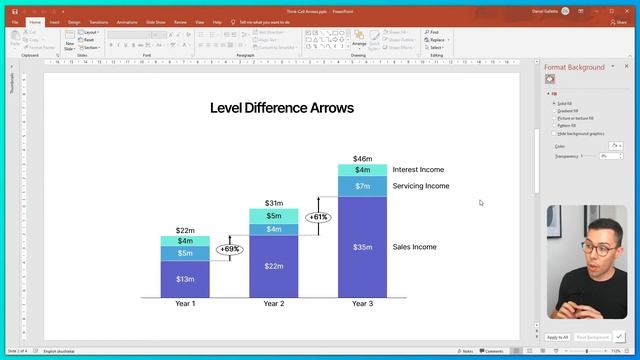Open the Section dropdown in Slides group

tap(89, 48)
